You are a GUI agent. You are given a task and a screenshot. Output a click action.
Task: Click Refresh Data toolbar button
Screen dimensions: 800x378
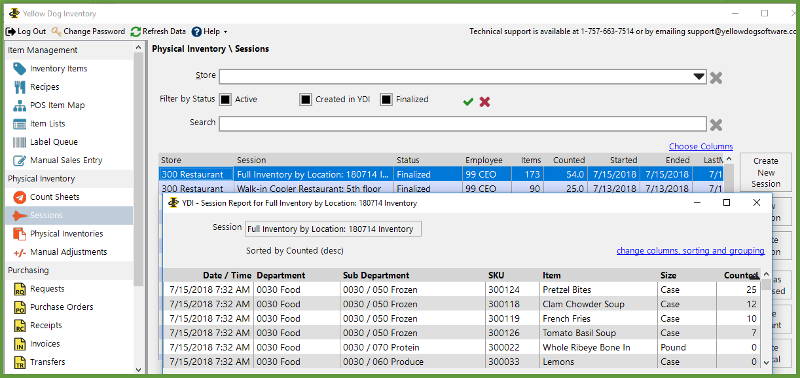coord(164,31)
